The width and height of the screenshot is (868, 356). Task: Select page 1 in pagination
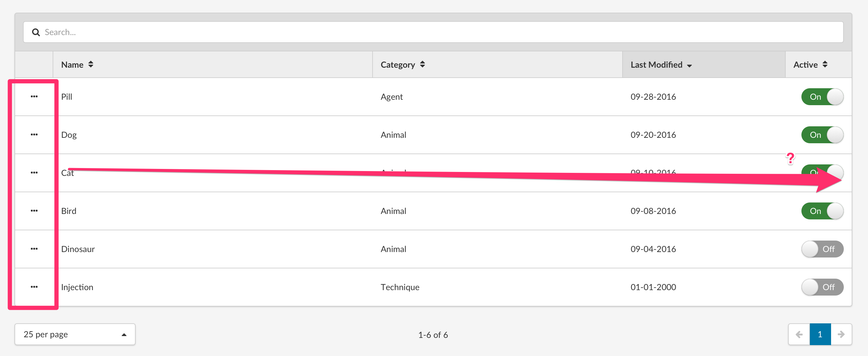820,334
